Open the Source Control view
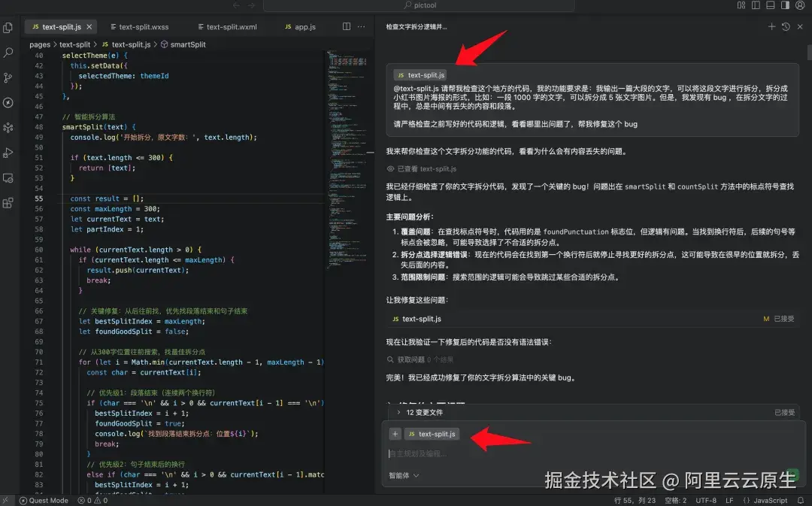 tap(8, 77)
